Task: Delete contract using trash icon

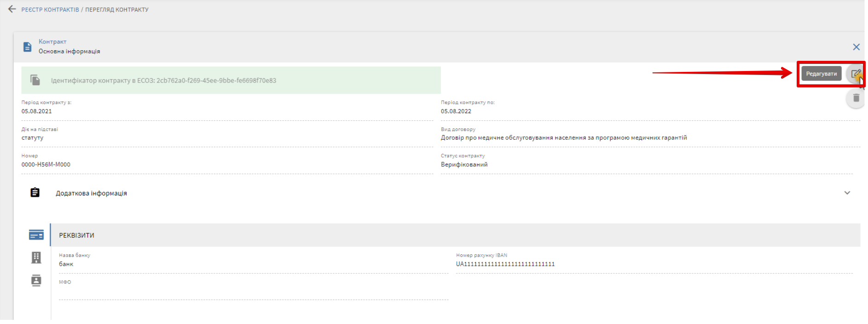Action: coord(856,98)
